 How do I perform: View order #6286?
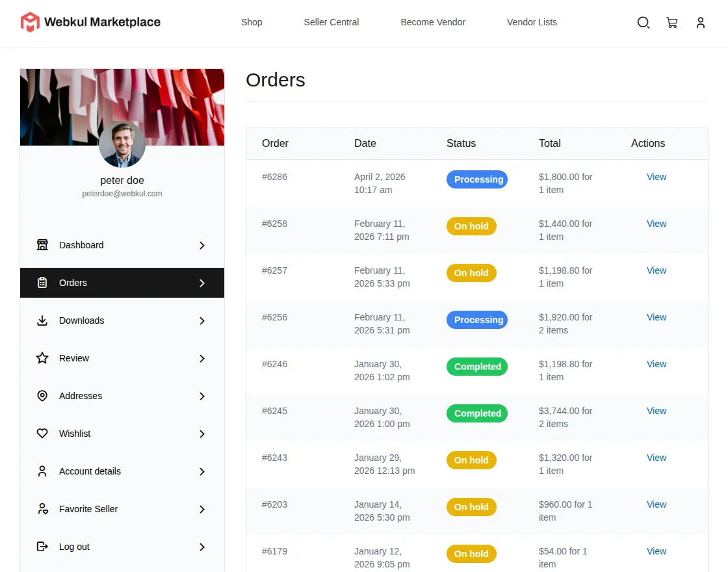[x=656, y=177]
